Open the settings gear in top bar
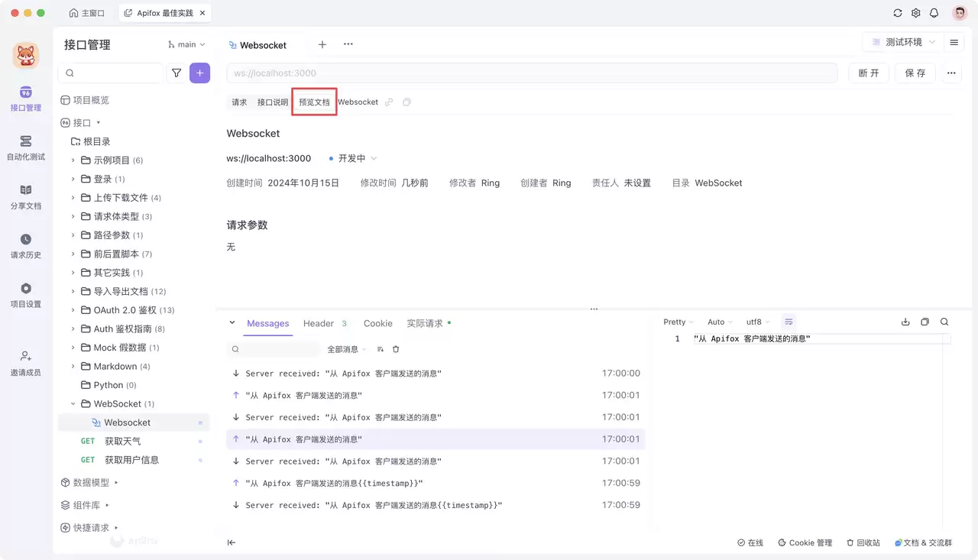 pos(916,13)
